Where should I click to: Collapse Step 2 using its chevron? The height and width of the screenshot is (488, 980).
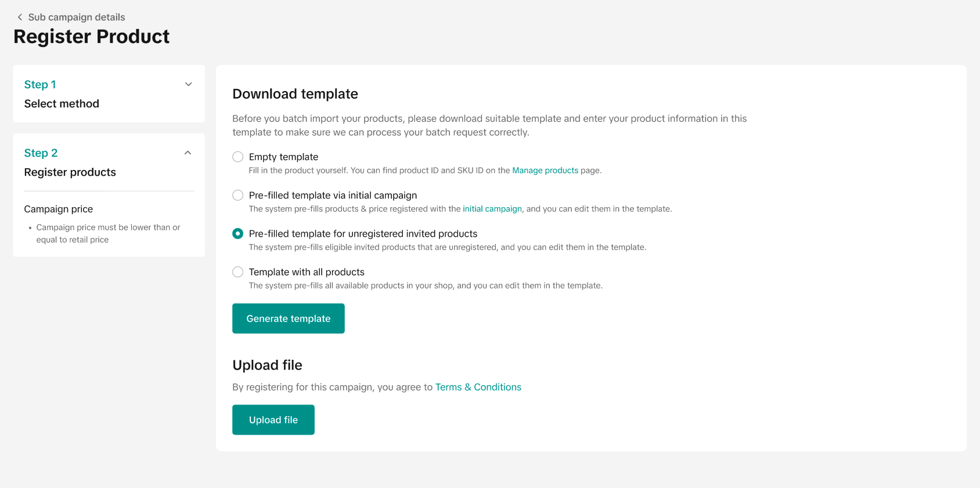tap(188, 153)
